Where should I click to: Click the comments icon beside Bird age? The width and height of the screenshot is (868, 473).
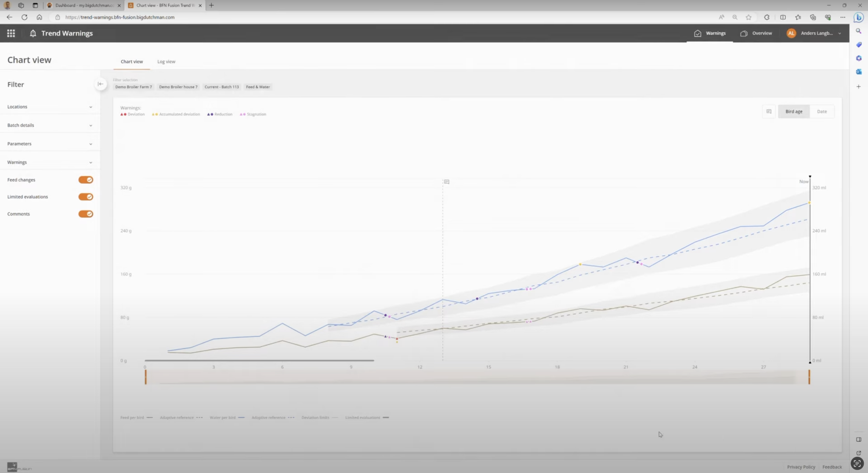[x=769, y=111]
